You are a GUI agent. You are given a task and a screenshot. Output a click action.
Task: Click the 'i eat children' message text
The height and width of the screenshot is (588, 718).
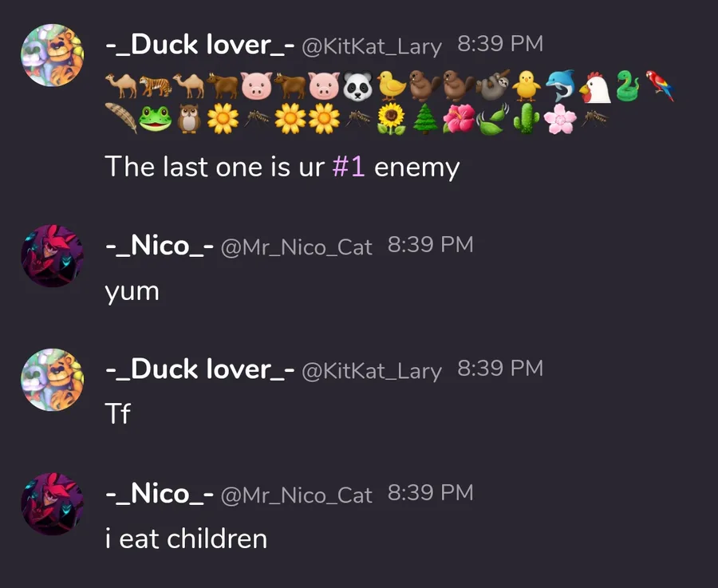pyautogui.click(x=186, y=539)
